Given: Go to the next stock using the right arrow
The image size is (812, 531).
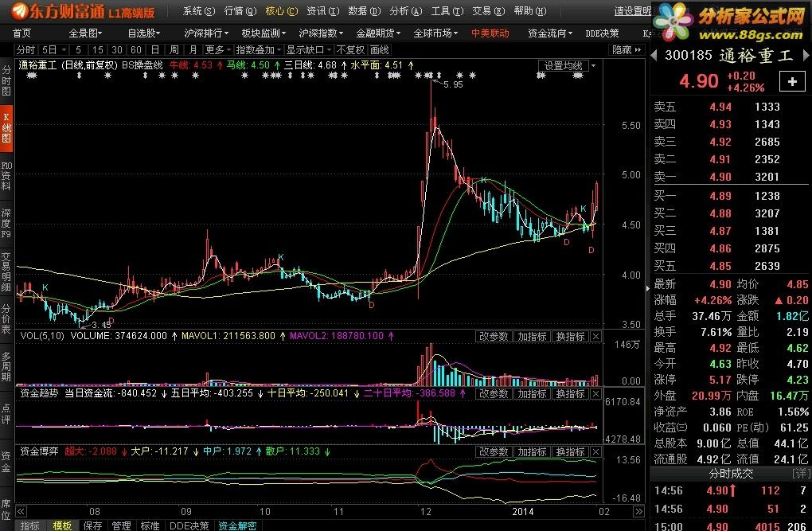Looking at the screenshot, I should pyautogui.click(x=806, y=56).
